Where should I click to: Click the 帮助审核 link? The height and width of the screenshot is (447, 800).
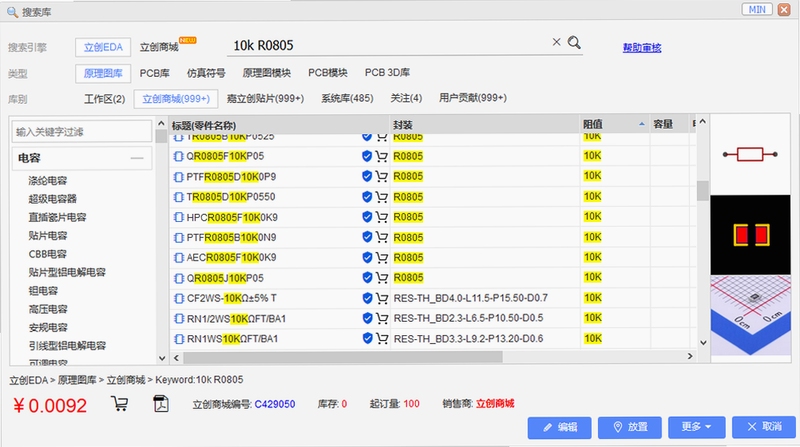[642, 47]
